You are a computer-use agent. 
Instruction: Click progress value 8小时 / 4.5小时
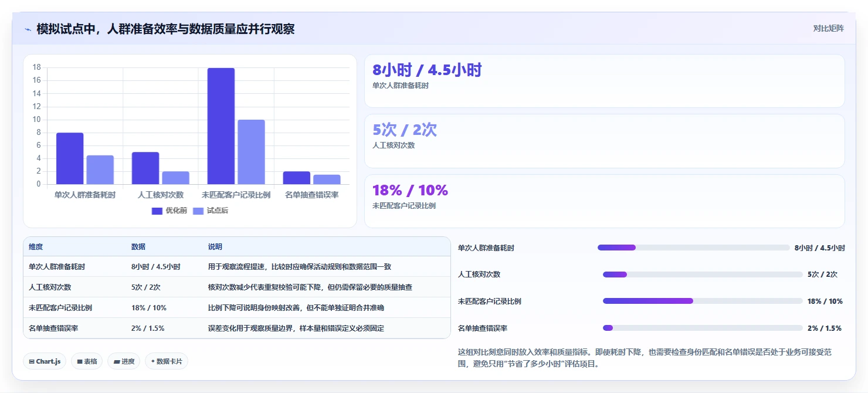[820, 248]
